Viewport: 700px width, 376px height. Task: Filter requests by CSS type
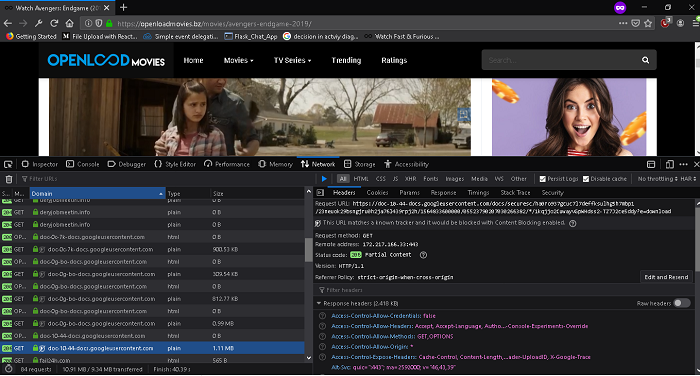coord(380,179)
